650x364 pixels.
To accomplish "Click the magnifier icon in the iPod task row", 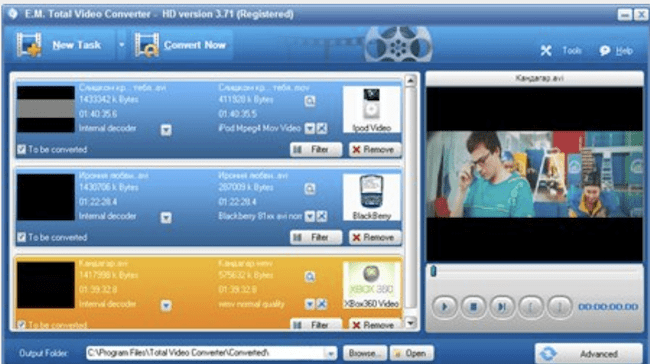I will (x=310, y=101).
